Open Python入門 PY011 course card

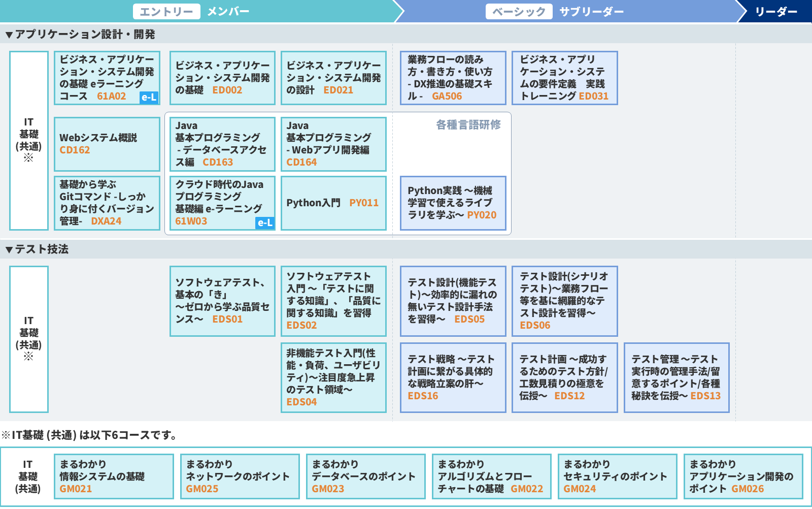tap(333, 203)
